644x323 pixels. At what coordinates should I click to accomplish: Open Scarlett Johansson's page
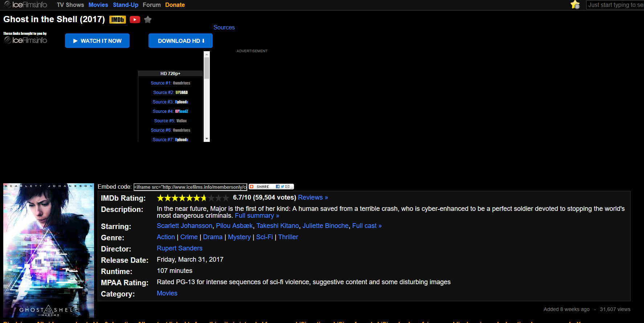(184, 226)
